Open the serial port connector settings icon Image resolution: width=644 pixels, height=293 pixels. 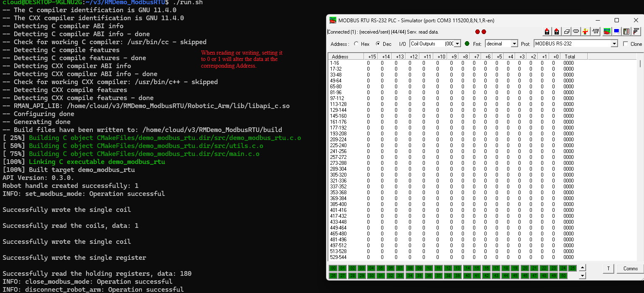576,32
